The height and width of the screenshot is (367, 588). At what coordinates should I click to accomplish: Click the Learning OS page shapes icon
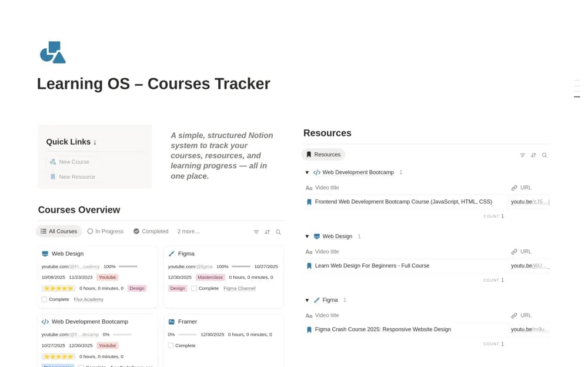53,52
